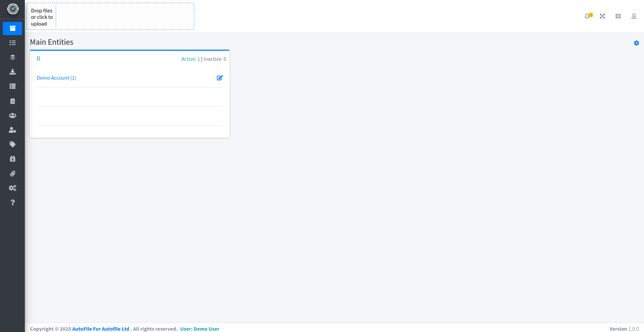Open the question mark help icon

tap(12, 203)
